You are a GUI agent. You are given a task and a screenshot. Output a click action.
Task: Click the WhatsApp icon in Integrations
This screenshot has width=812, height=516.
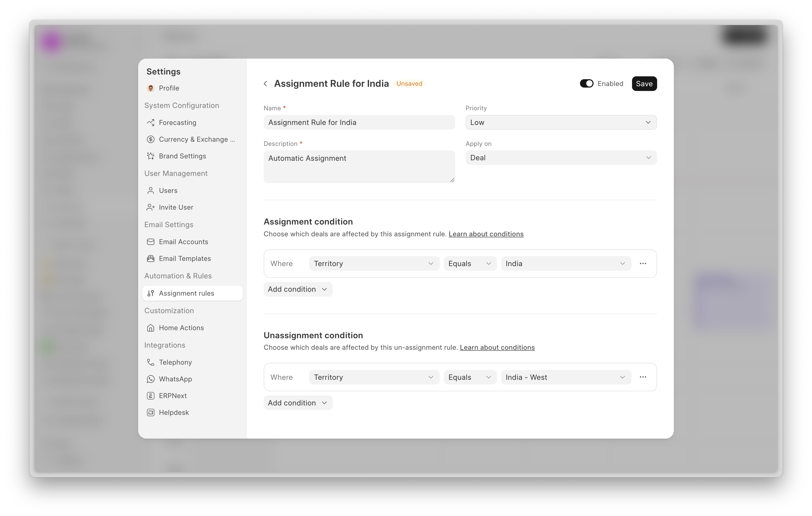click(150, 379)
